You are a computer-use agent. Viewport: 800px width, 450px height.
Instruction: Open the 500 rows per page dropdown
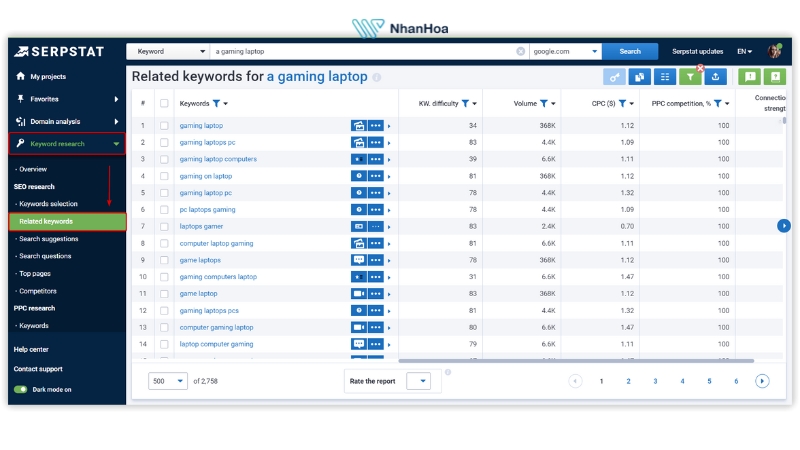pyautogui.click(x=168, y=381)
